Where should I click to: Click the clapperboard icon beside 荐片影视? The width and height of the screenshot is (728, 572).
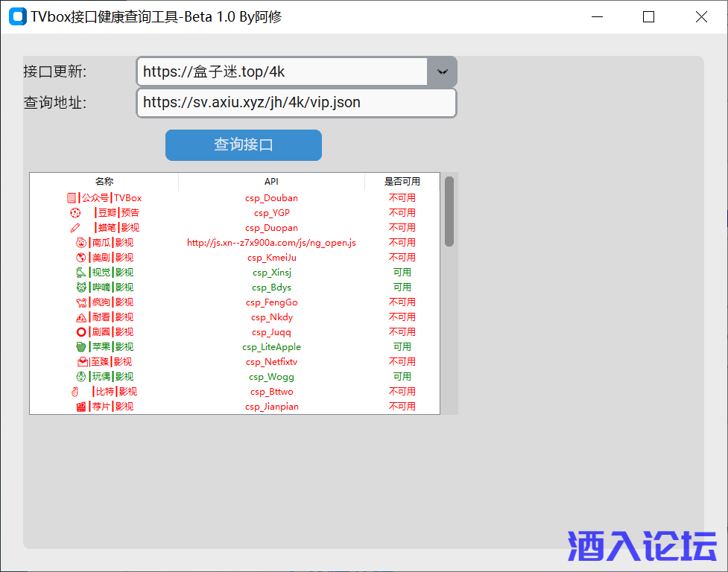(82, 407)
